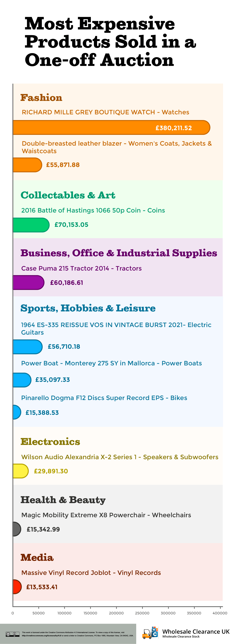Image resolution: width=236 pixels, height=644 pixels.
Task: Select the orange £380,211.52 Richard Mille bar
Action: [111, 127]
